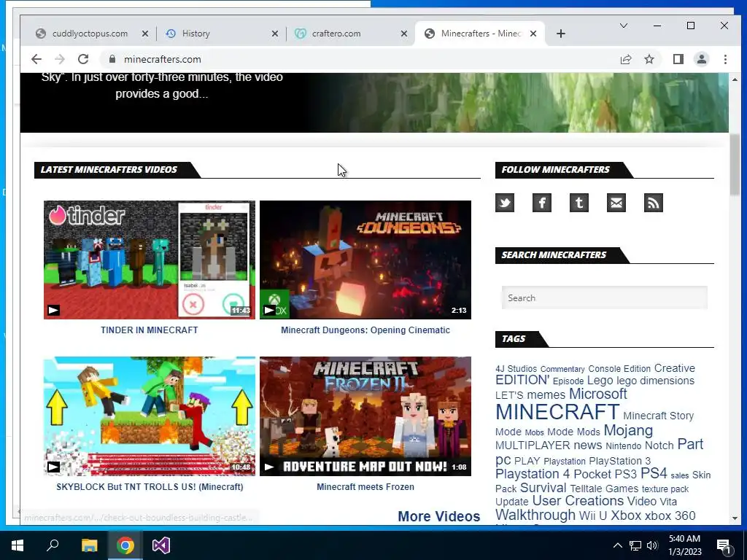
Task: Click the Playstation 4 tag
Action: (533, 474)
